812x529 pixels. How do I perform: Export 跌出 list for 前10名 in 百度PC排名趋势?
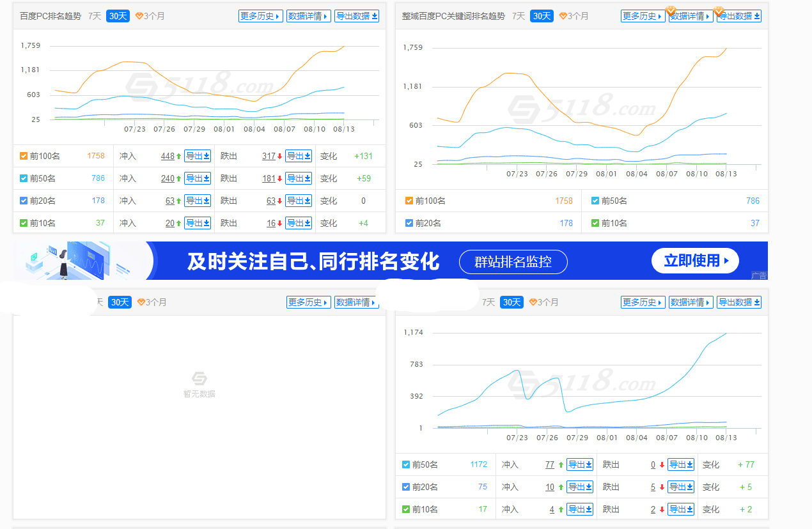pyautogui.click(x=299, y=223)
